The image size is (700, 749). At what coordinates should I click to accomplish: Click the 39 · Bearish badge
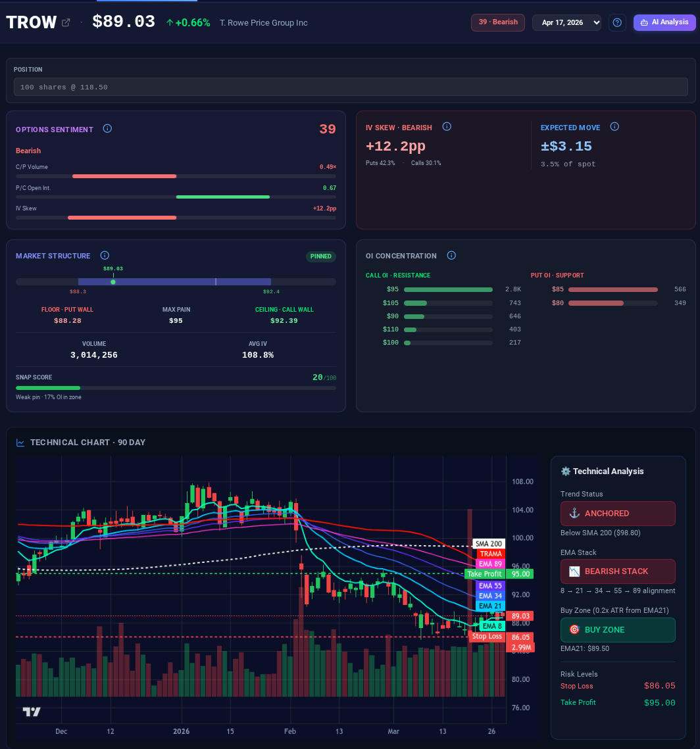tap(498, 22)
